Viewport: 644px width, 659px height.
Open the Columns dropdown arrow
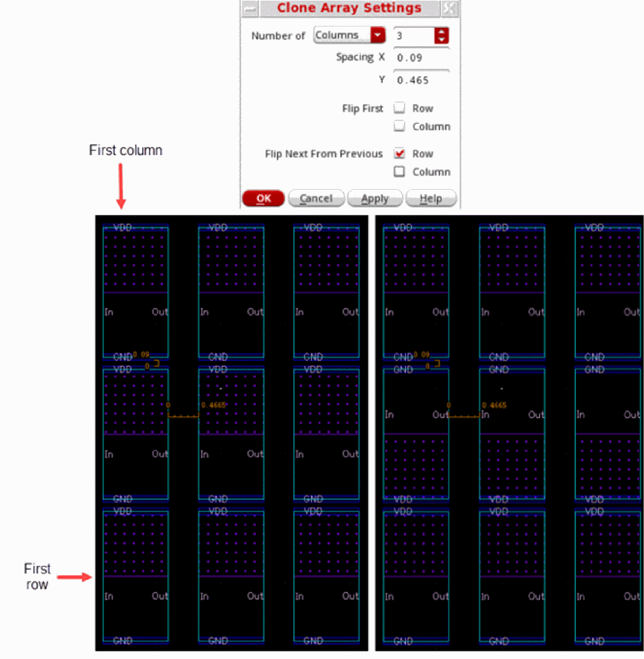pos(377,35)
